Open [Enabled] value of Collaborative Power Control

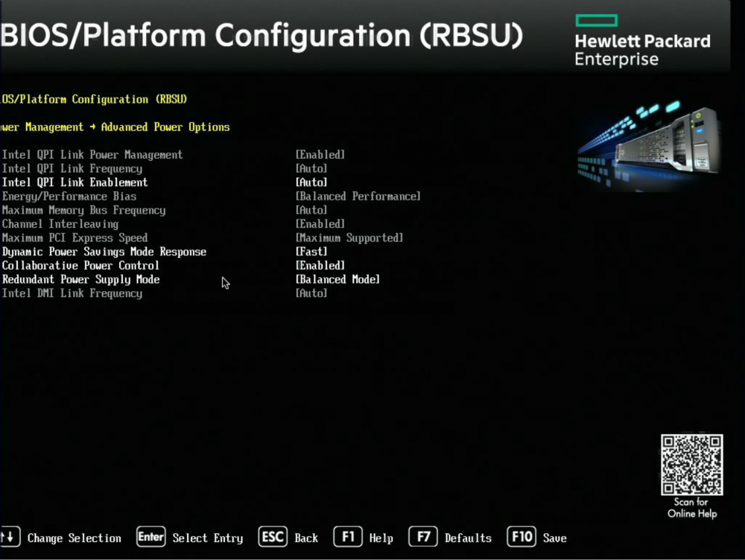320,266
